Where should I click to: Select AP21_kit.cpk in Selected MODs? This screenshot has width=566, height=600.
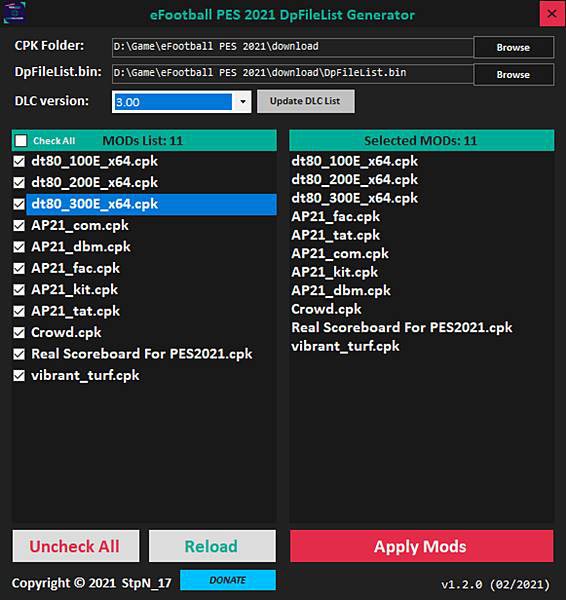click(x=334, y=272)
